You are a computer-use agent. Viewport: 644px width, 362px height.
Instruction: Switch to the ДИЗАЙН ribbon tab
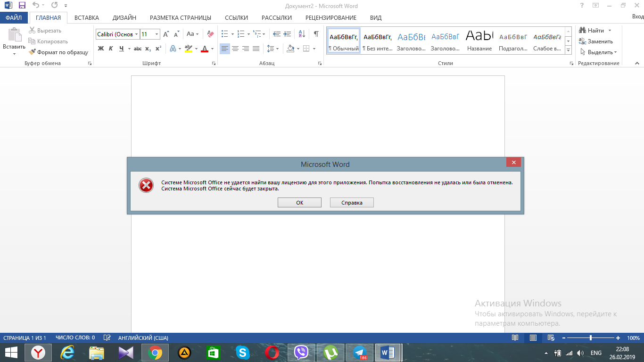click(x=124, y=18)
